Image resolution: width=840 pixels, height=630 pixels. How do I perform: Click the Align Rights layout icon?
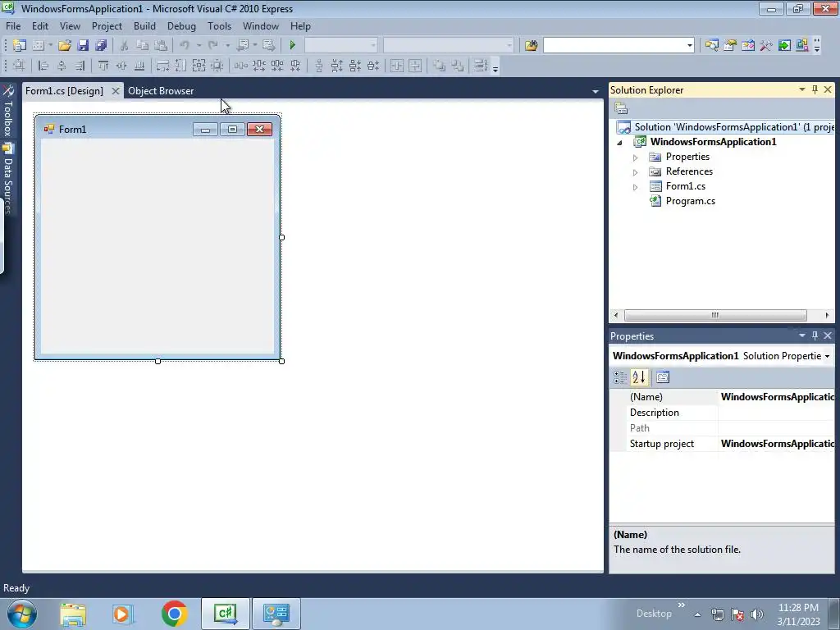click(80, 66)
